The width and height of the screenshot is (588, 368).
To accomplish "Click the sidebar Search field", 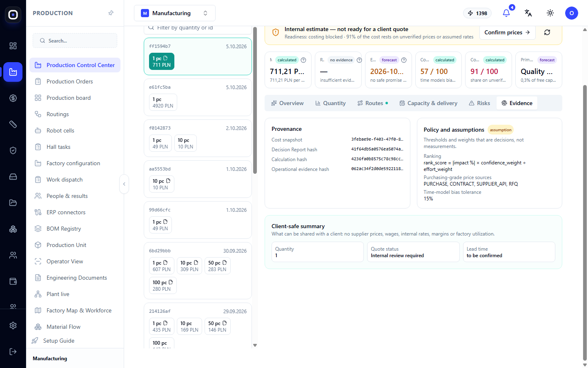I will coord(75,40).
